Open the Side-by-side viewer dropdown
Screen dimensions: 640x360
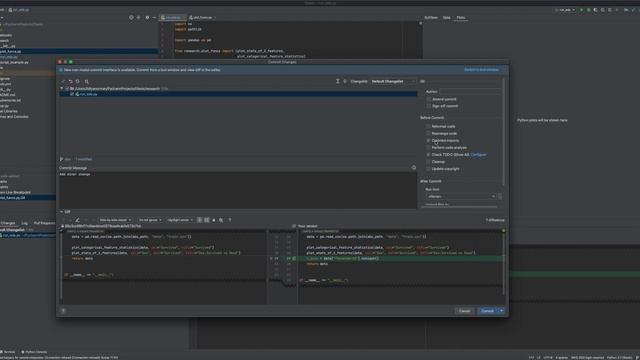pyautogui.click(x=115, y=220)
